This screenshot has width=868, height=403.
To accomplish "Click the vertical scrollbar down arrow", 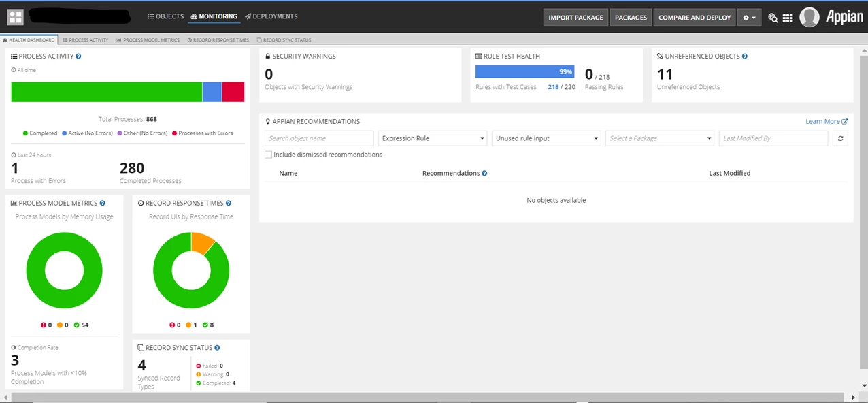I will pos(863,386).
